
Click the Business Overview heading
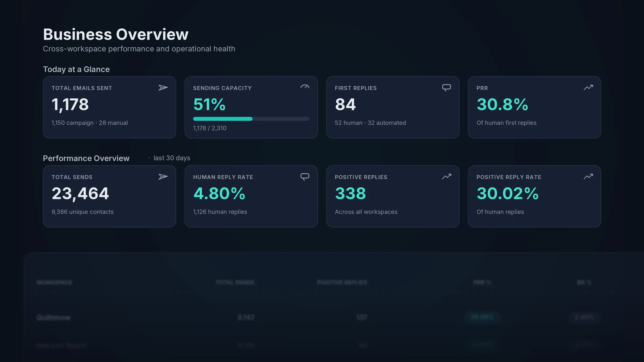116,34
